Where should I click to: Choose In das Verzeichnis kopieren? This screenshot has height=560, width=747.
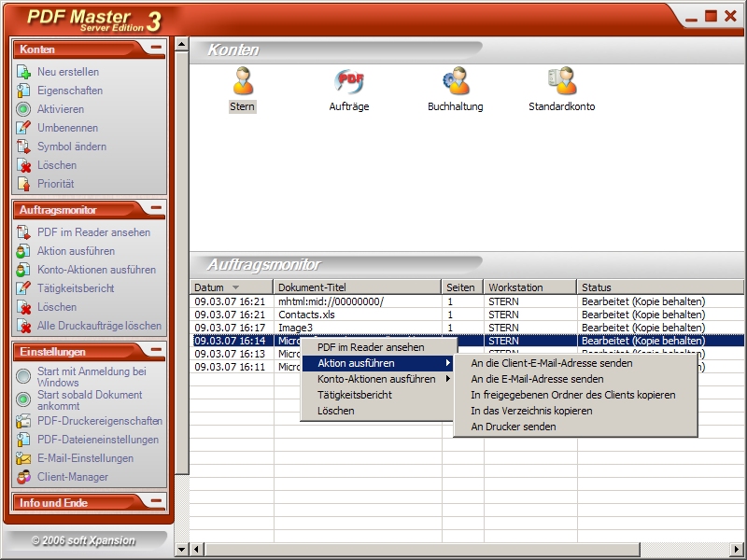pyautogui.click(x=575, y=411)
